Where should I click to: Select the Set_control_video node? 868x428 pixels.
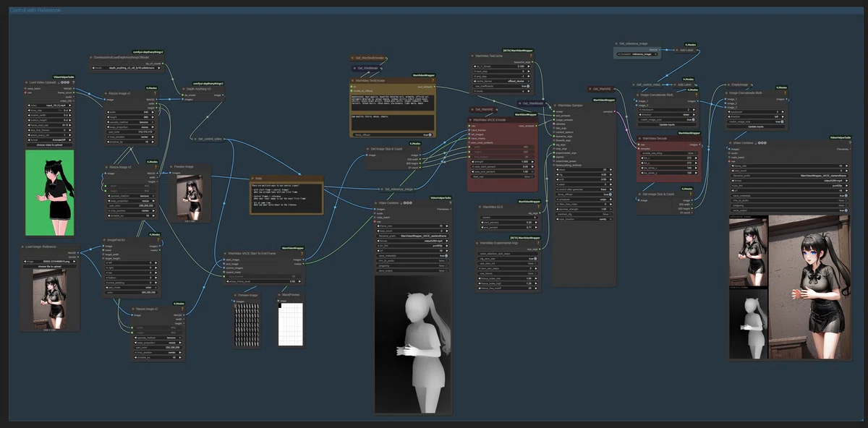coord(210,139)
